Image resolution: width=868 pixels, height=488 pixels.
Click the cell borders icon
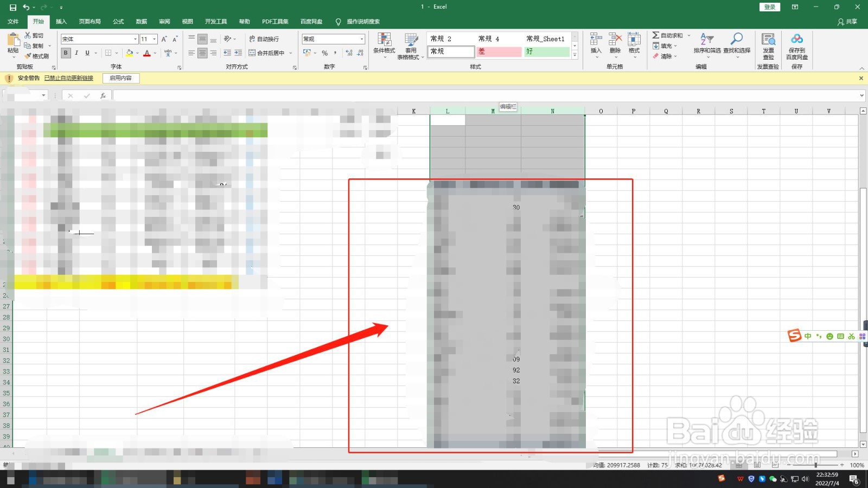[108, 53]
